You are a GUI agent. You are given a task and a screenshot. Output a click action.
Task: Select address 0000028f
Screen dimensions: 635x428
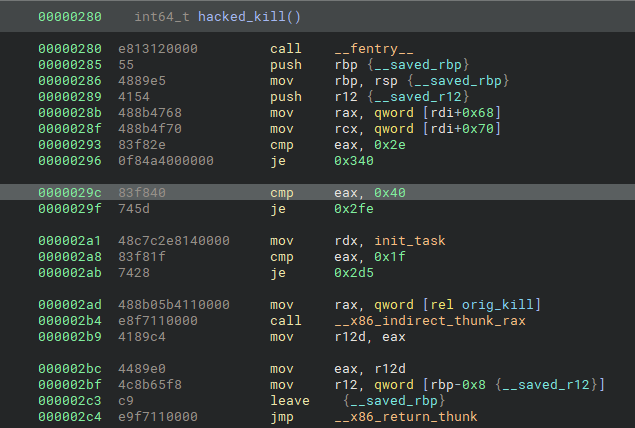click(x=70, y=129)
